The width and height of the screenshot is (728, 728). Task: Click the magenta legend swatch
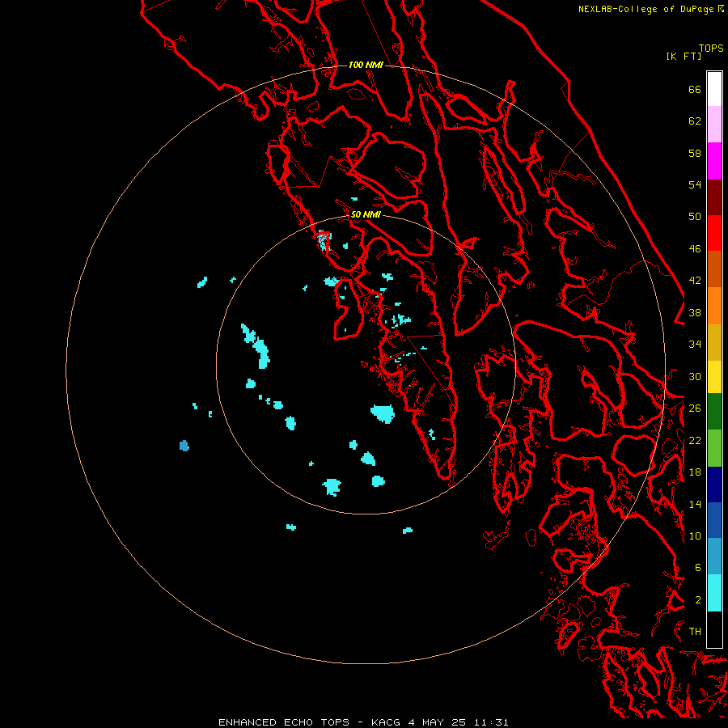pos(714,161)
